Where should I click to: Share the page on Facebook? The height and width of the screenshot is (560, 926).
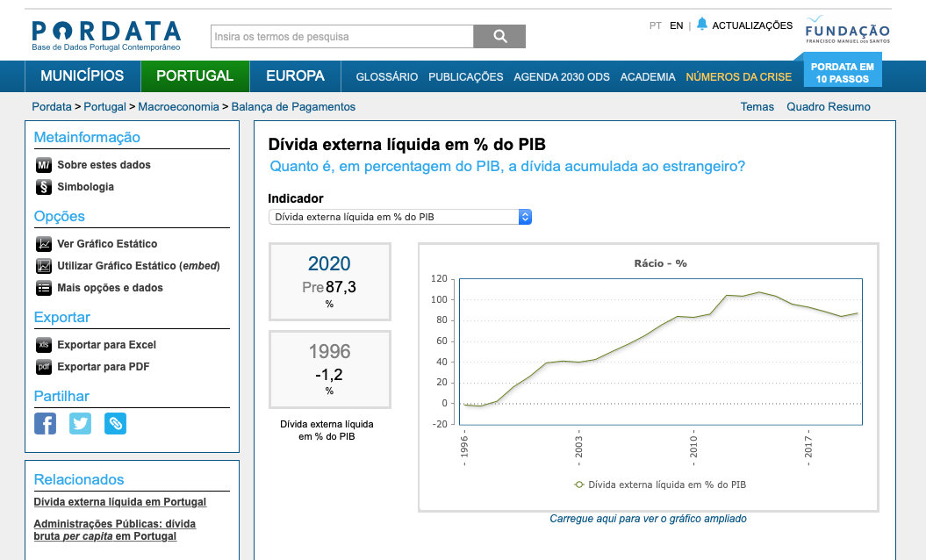pos(45,424)
